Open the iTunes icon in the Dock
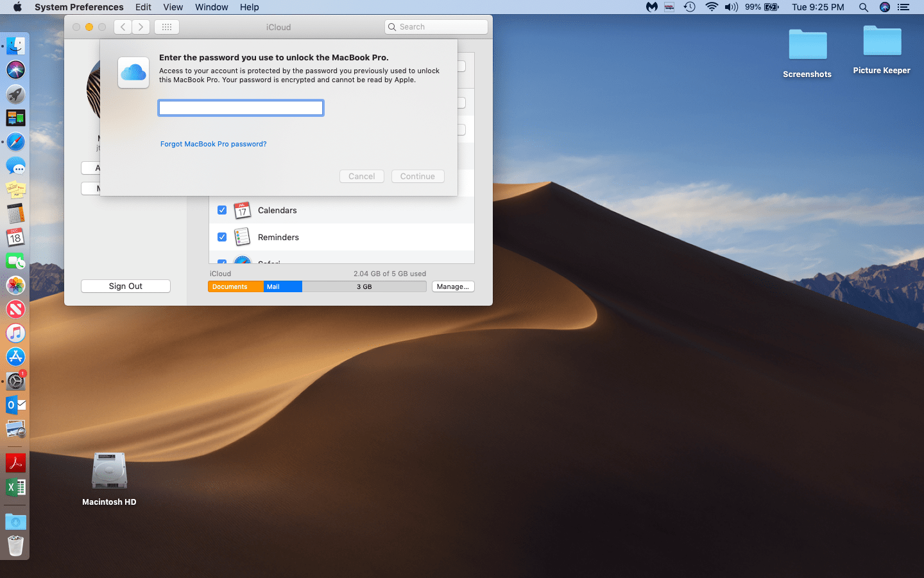The width and height of the screenshot is (924, 578). pyautogui.click(x=15, y=333)
